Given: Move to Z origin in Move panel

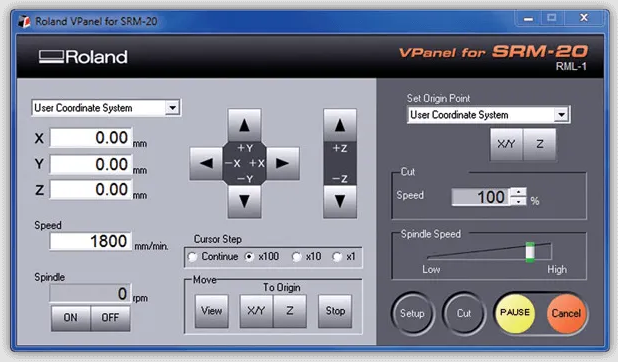Looking at the screenshot, I should click(290, 311).
